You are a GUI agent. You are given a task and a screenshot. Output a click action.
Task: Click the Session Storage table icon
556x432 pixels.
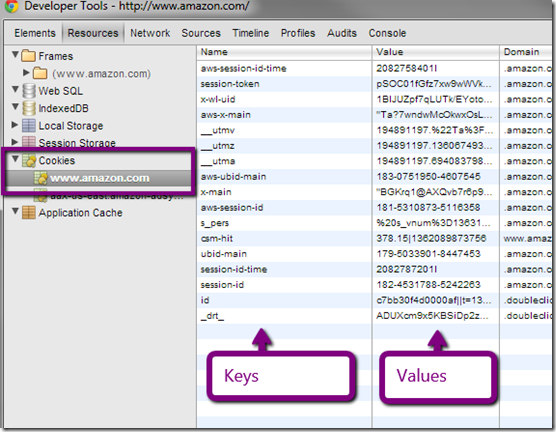(x=29, y=142)
